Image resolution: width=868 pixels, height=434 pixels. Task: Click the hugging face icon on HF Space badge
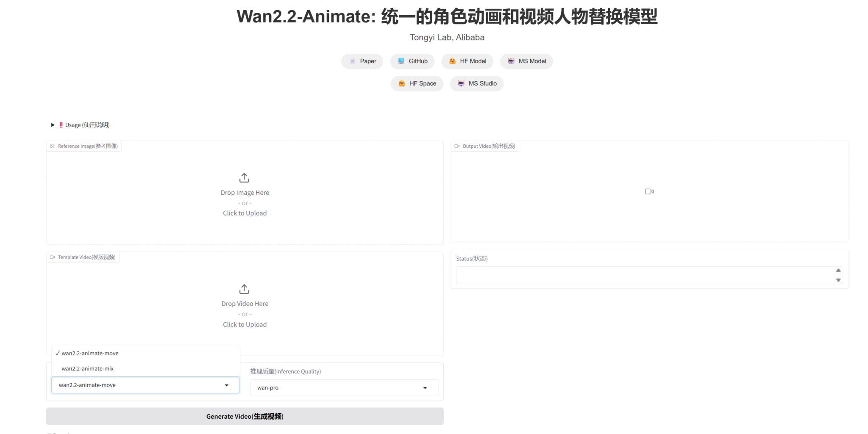401,83
